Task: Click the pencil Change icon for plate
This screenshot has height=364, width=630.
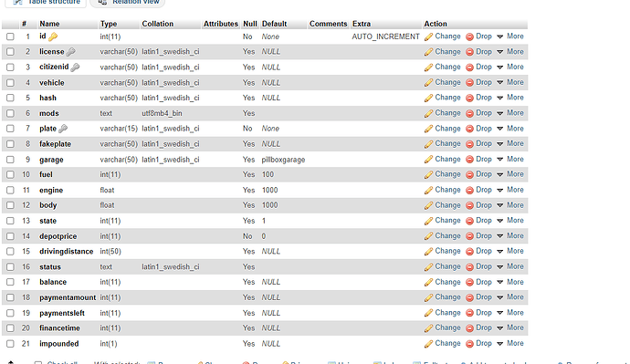Action: (428, 129)
